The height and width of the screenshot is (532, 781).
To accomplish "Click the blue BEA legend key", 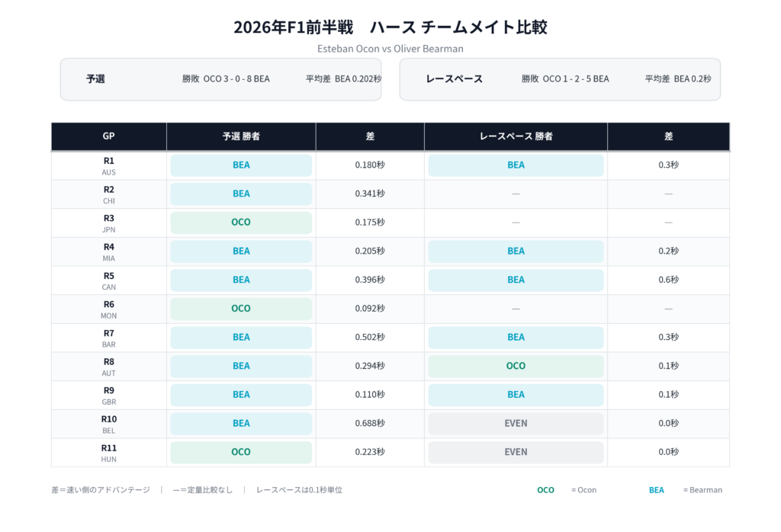I will (657, 490).
